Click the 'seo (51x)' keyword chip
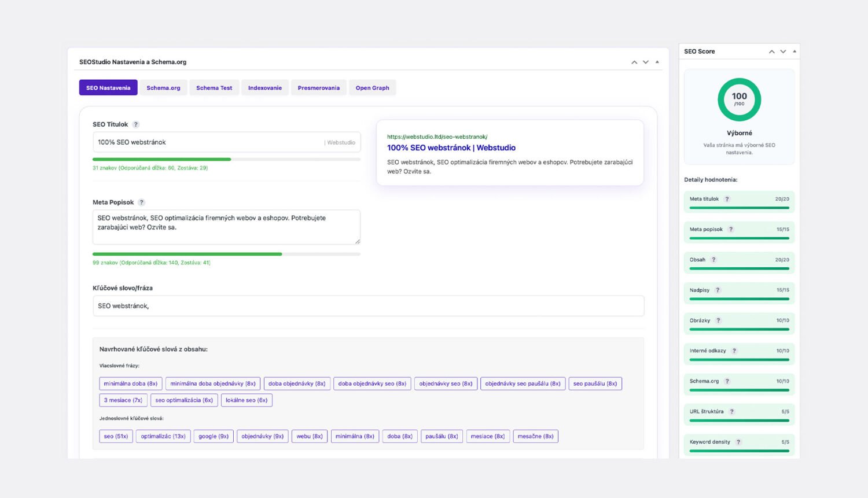The height and width of the screenshot is (498, 868). (x=116, y=436)
